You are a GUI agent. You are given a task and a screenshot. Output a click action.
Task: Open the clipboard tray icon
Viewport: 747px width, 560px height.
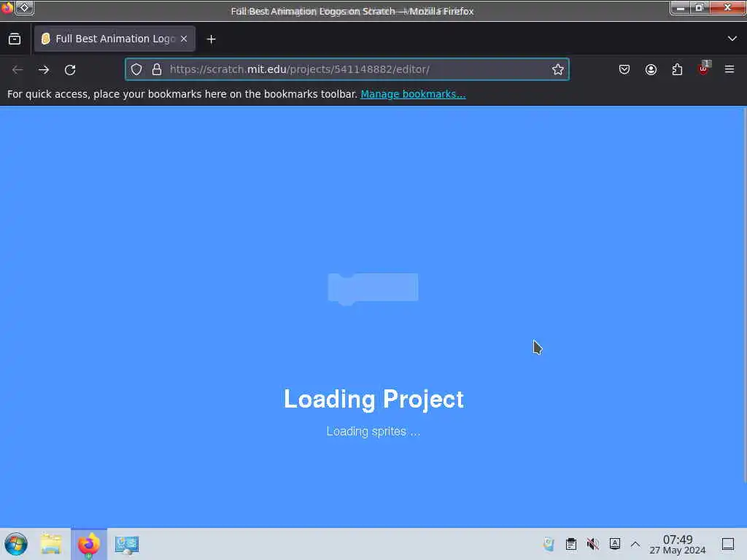(571, 544)
